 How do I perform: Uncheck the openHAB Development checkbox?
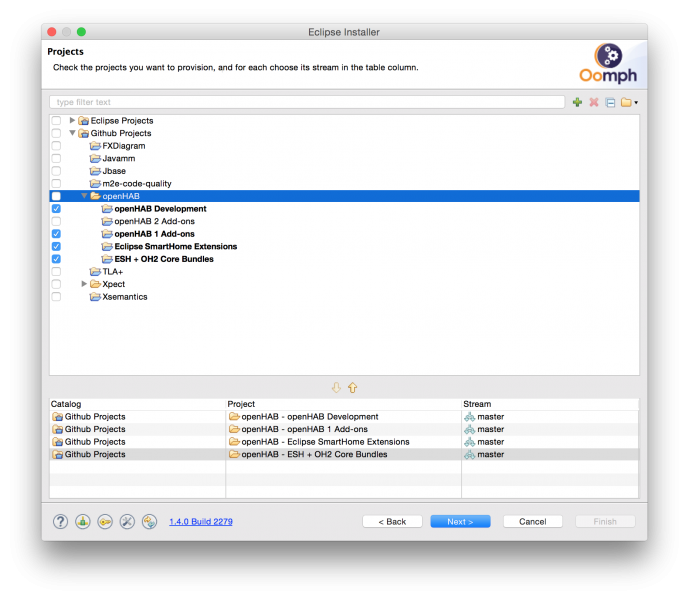tap(56, 208)
